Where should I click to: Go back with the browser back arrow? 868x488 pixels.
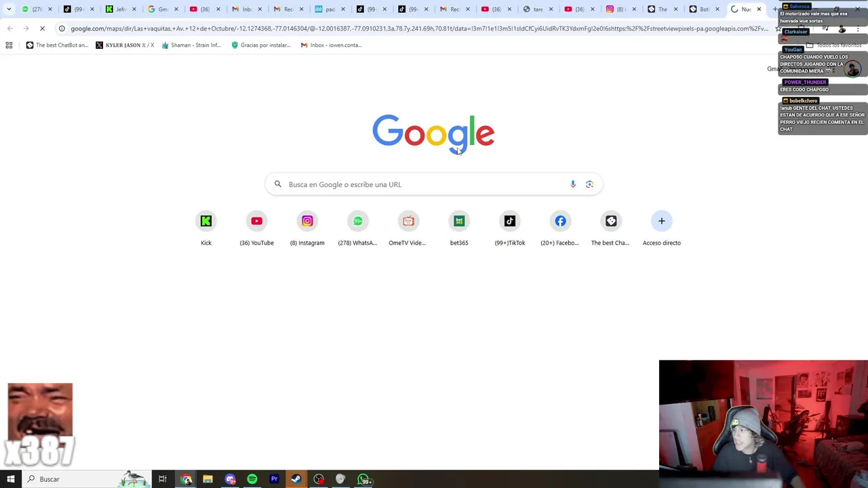click(x=9, y=28)
